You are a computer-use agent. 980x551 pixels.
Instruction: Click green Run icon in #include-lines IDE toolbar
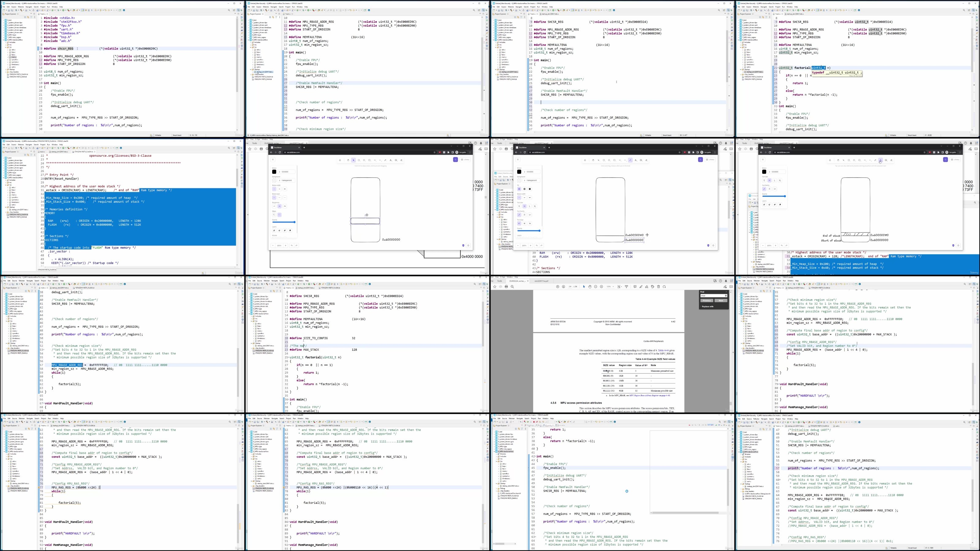click(x=63, y=10)
